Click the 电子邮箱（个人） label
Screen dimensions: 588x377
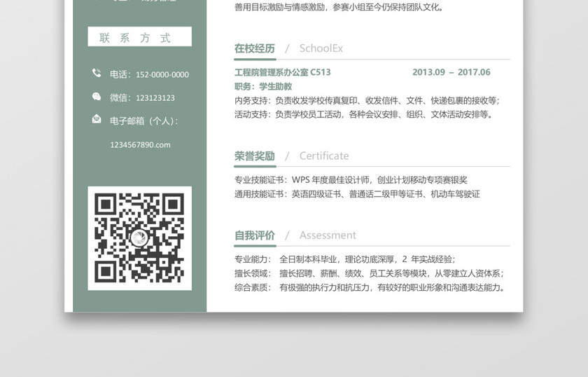coord(144,121)
